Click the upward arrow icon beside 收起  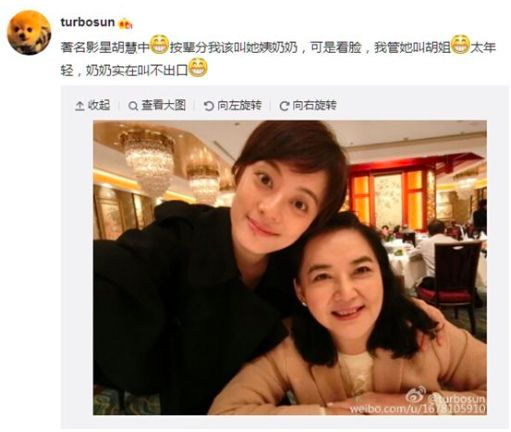(x=80, y=106)
